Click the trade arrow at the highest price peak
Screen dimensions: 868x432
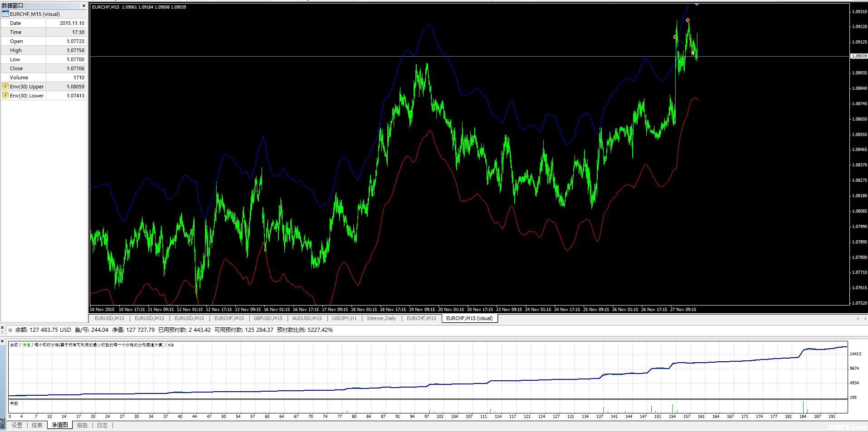[x=688, y=20]
